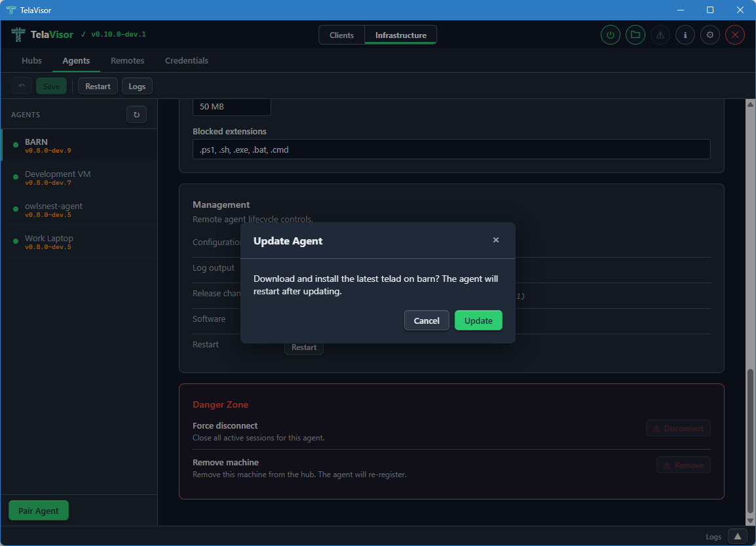Confirm the agent update
756x546 pixels.
point(478,321)
